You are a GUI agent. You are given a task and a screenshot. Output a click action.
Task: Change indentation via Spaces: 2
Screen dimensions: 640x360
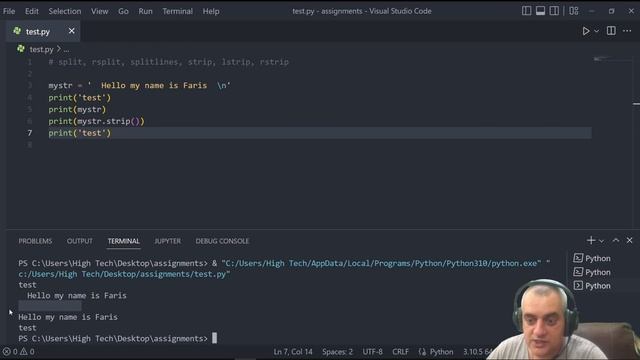coord(337,351)
